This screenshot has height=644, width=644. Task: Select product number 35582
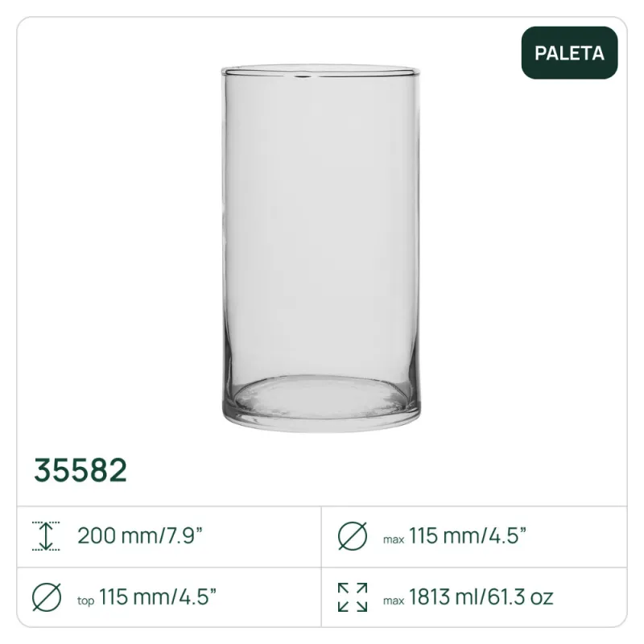click(x=80, y=471)
